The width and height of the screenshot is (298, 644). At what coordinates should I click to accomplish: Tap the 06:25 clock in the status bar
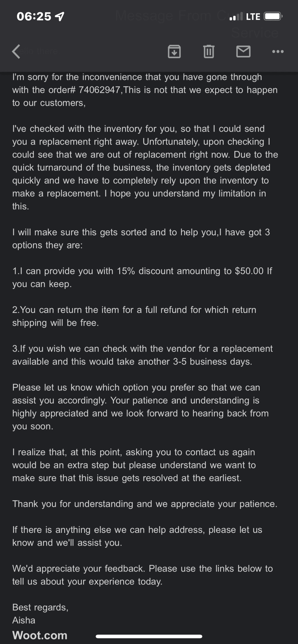[34, 16]
